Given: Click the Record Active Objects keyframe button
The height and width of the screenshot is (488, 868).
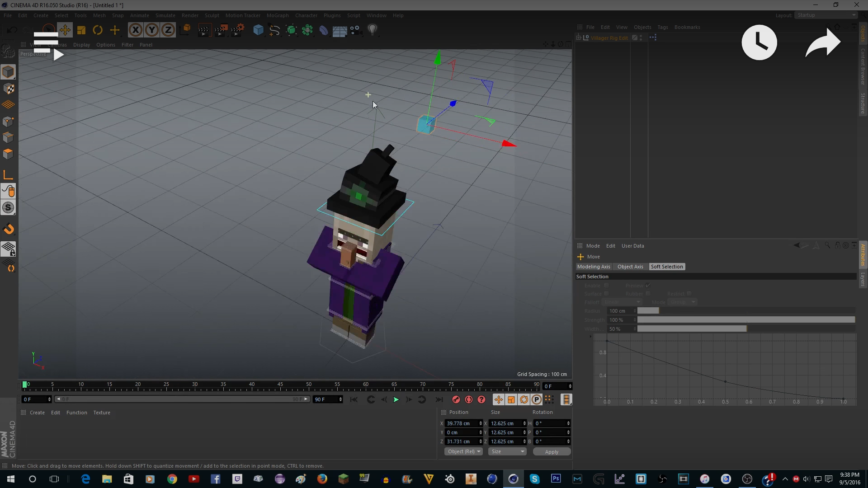Looking at the screenshot, I should tap(456, 399).
